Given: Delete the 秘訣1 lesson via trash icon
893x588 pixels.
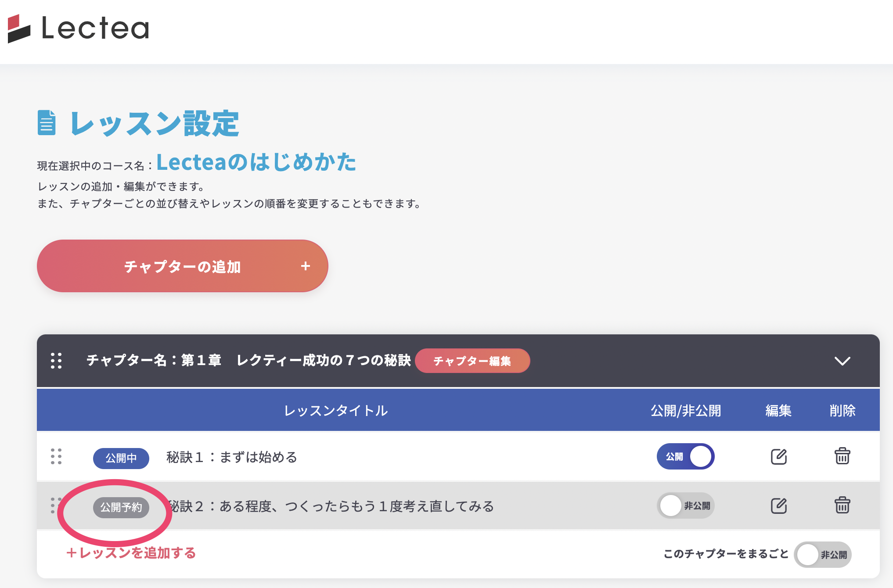Looking at the screenshot, I should (842, 456).
